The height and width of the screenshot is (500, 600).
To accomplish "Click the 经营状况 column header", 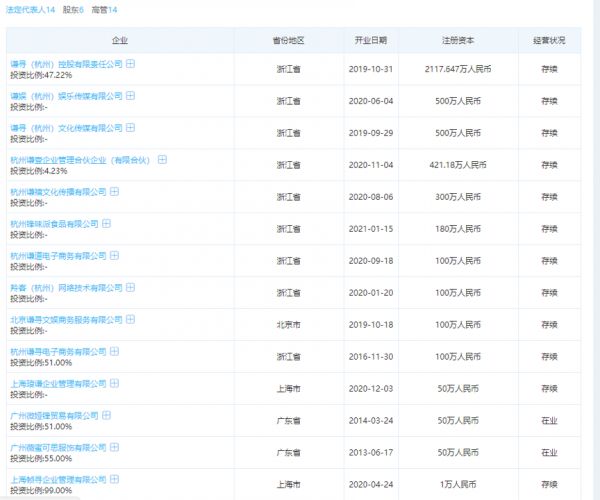I will 549,41.
